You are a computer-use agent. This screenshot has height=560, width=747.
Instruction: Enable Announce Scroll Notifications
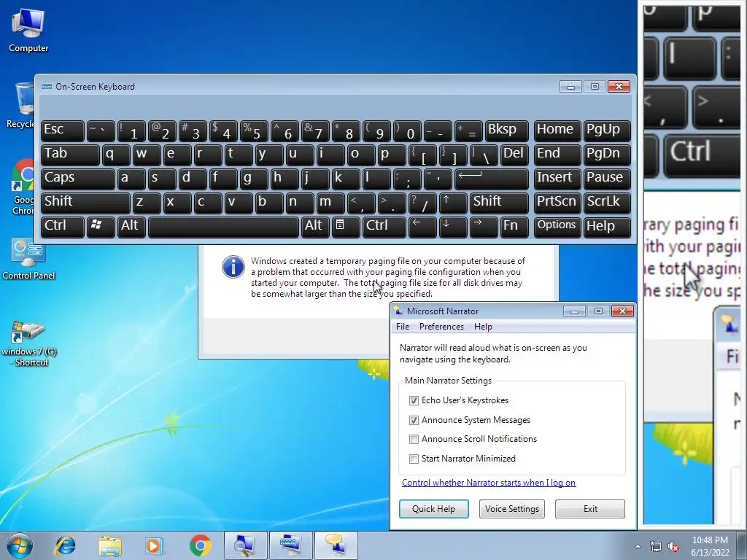pyautogui.click(x=414, y=439)
